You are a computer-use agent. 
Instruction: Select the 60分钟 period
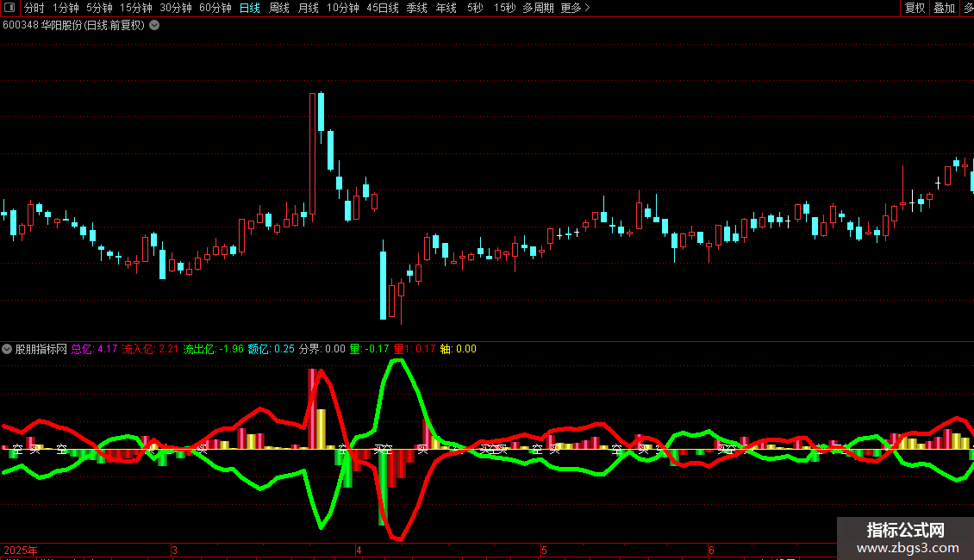[x=215, y=8]
